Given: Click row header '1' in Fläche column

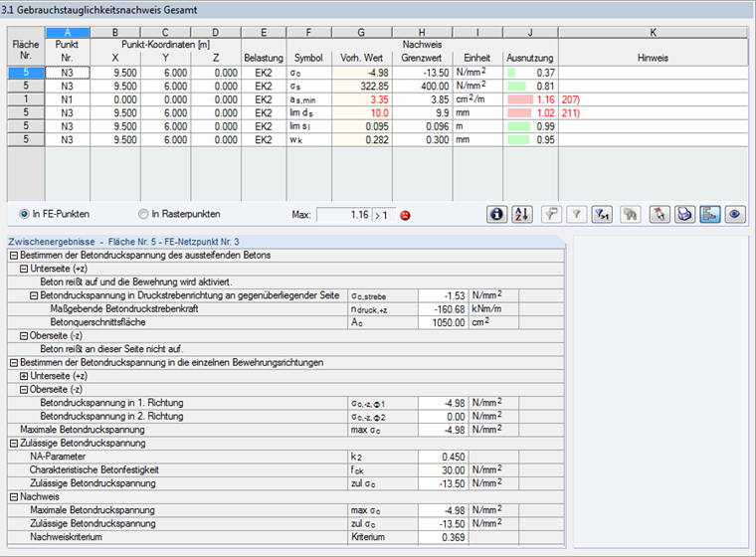Looking at the screenshot, I should (x=26, y=99).
